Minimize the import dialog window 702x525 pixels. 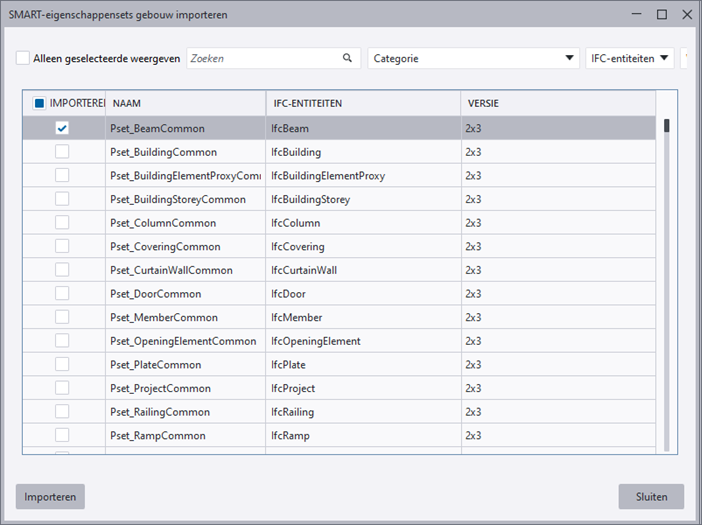635,15
